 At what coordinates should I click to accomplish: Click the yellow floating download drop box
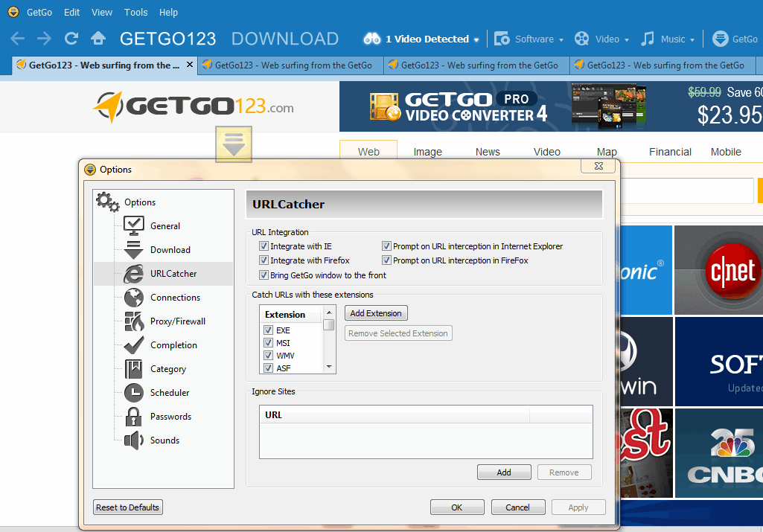pos(234,144)
